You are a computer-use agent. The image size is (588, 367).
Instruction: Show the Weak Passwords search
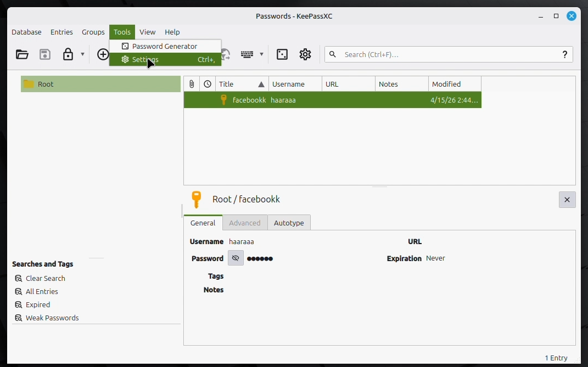point(52,318)
